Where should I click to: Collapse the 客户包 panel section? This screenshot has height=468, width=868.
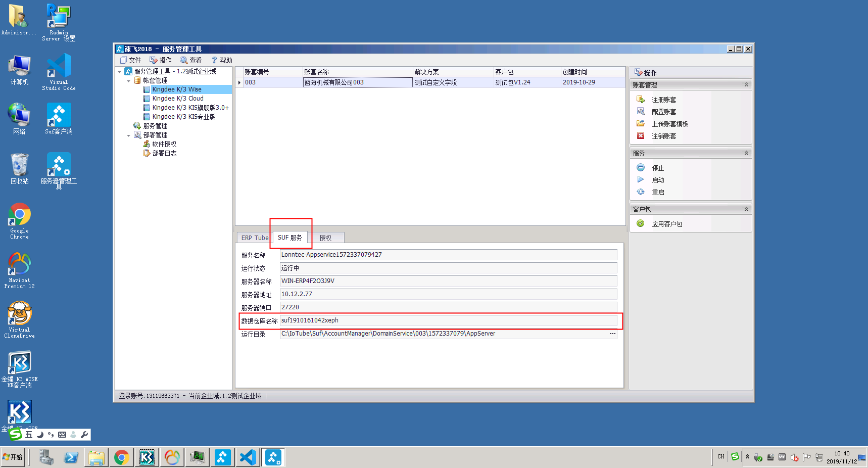click(746, 209)
